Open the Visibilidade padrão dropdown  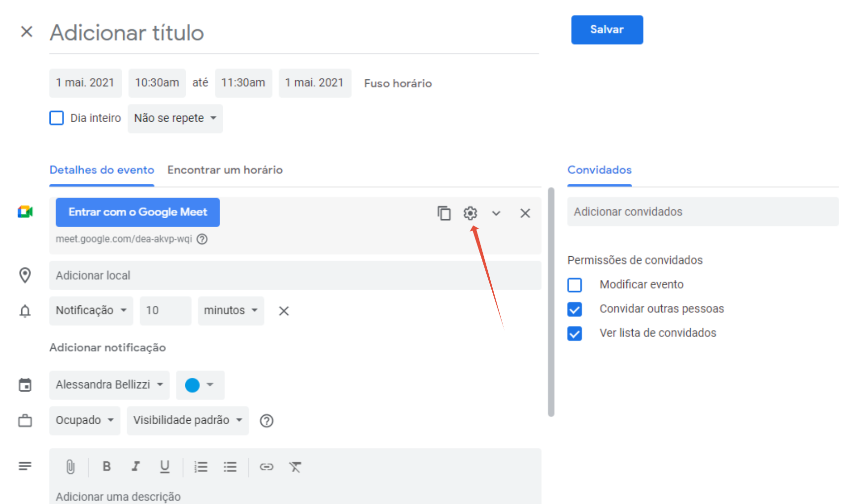click(x=188, y=420)
